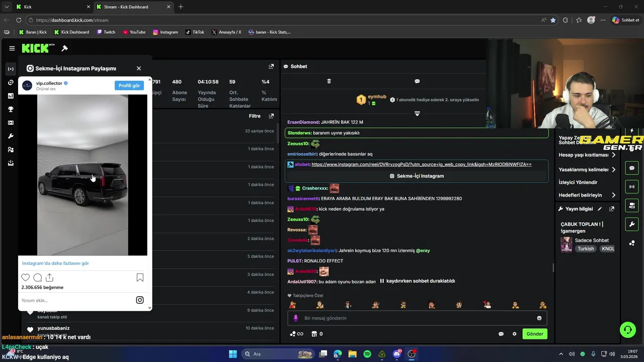Toggle the broadcast signal button on right rail

click(632, 187)
